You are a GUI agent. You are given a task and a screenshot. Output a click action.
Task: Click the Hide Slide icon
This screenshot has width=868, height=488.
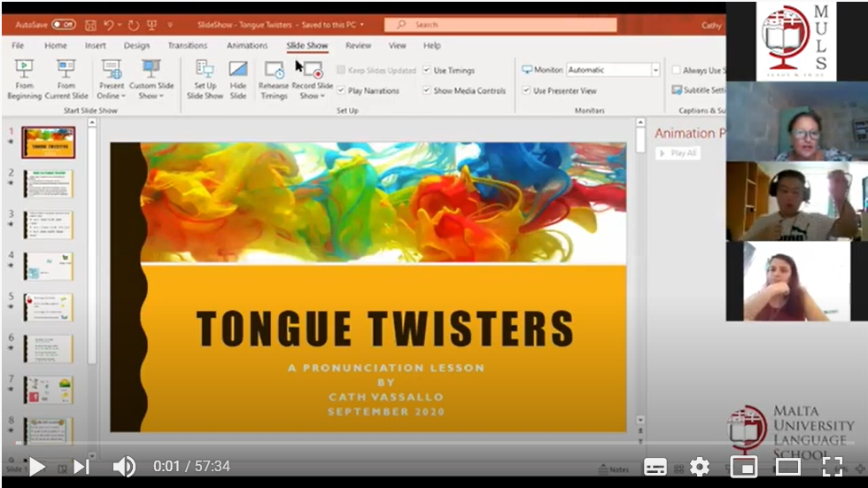click(x=238, y=80)
